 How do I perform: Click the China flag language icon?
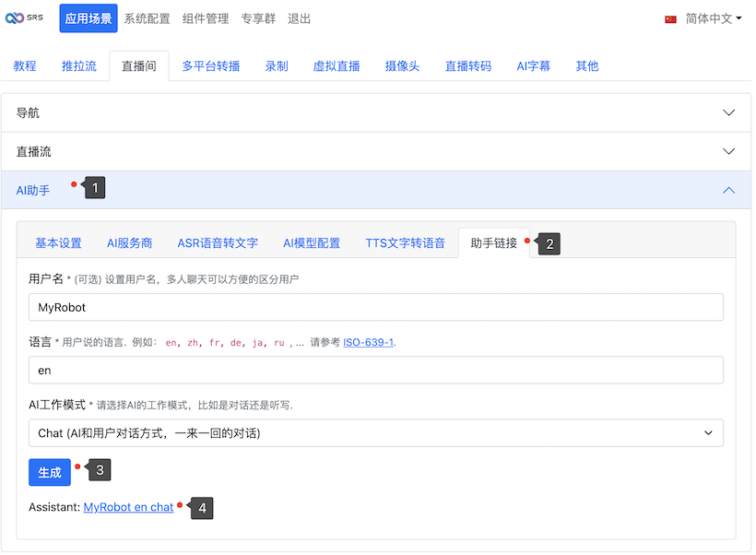pos(670,18)
